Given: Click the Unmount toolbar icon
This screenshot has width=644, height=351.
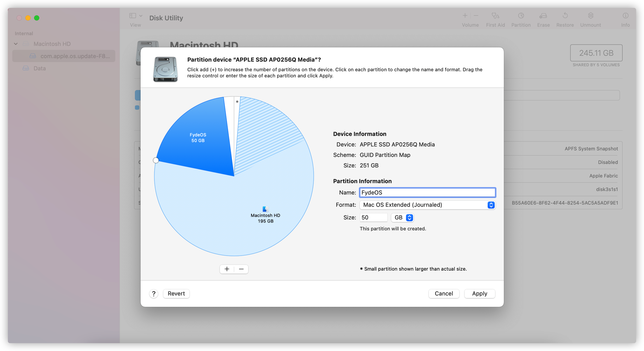Looking at the screenshot, I should (x=590, y=16).
